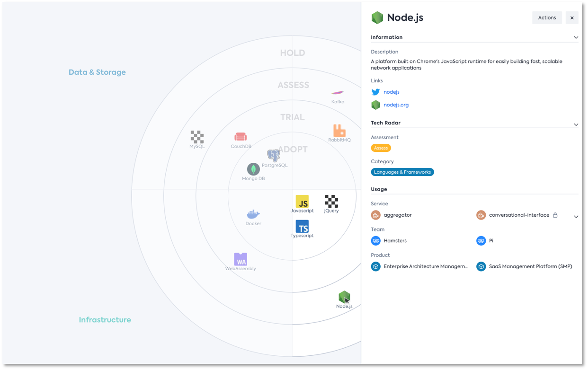Select the MySQL checkered icon
Image resolution: width=588 pixels, height=370 pixels.
197,137
